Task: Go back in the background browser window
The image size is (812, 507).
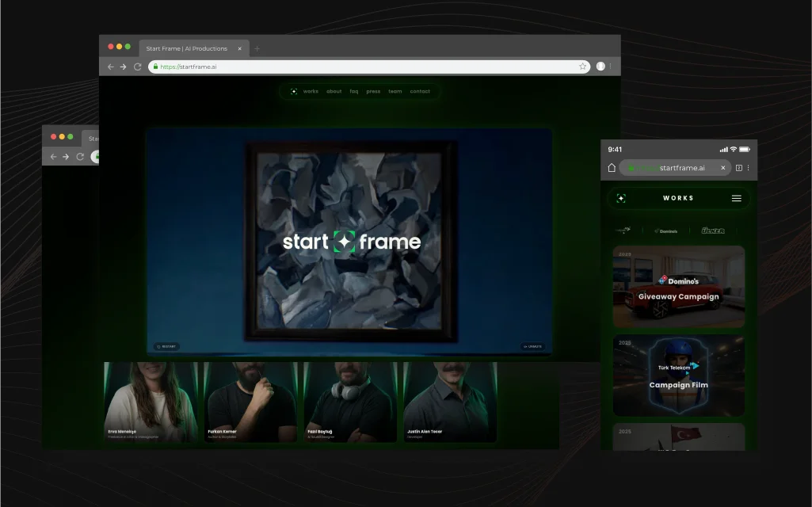Action: coord(53,156)
